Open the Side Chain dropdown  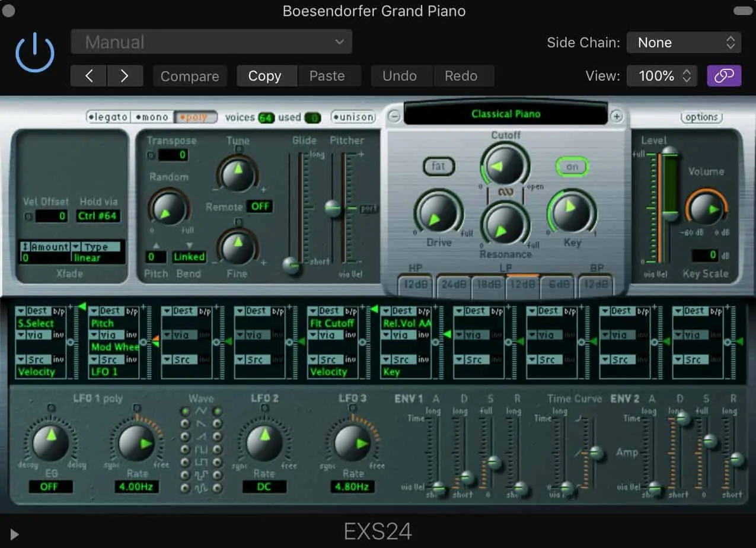pos(684,43)
